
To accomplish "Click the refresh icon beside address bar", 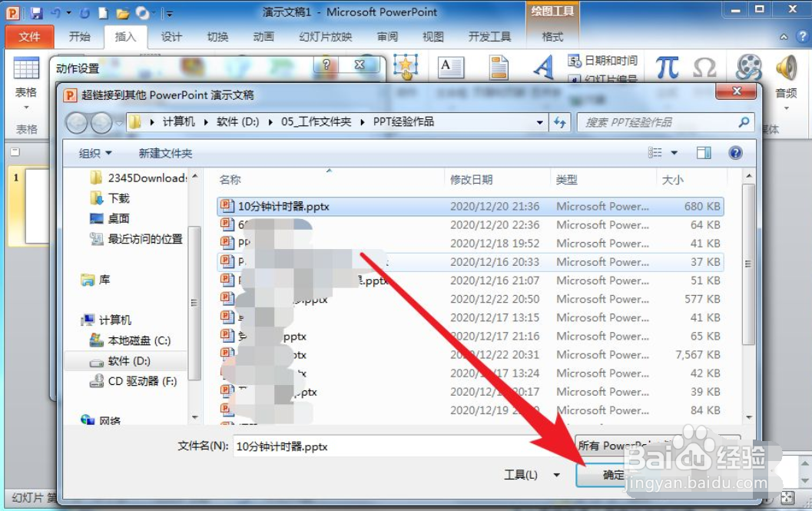I will pos(560,122).
